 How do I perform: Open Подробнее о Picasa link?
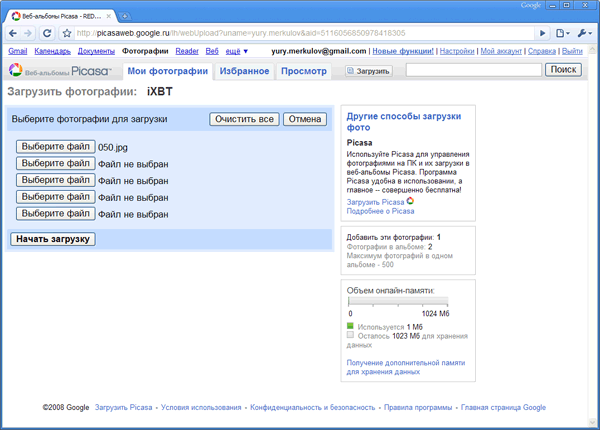380,211
